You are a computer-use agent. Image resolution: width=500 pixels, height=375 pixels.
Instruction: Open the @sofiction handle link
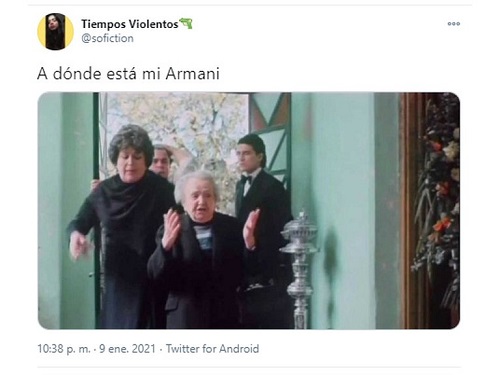107,38
